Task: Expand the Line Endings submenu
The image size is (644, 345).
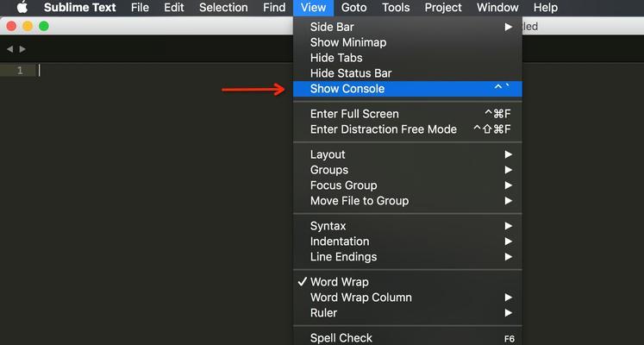Action: (x=408, y=257)
